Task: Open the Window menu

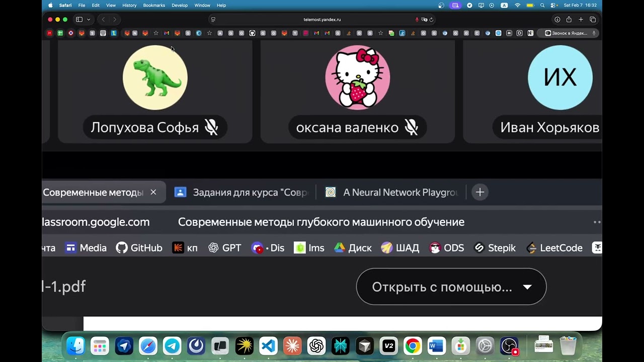Action: pyautogui.click(x=202, y=5)
